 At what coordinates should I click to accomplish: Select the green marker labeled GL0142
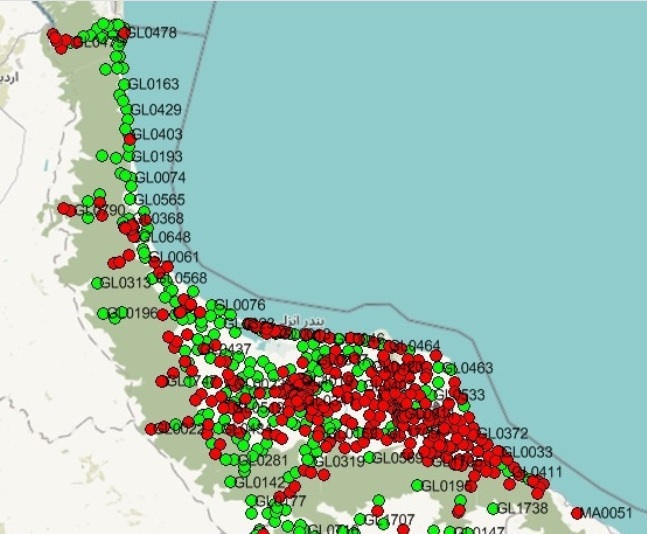(x=231, y=481)
